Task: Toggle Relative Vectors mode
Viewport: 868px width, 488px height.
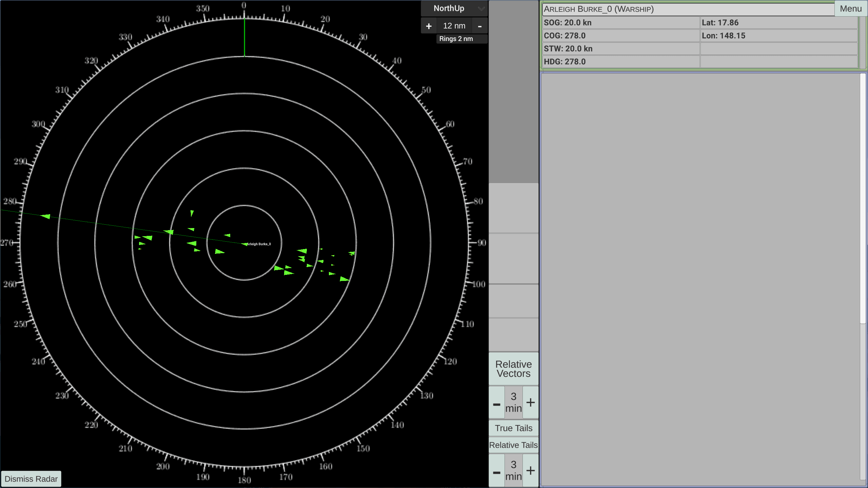Action: (x=514, y=369)
